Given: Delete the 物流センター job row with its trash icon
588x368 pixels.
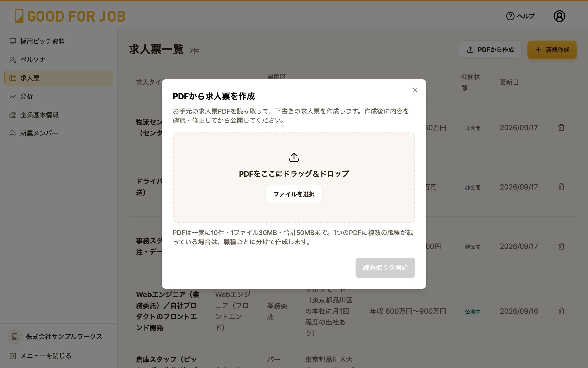Looking at the screenshot, I should tap(561, 127).
